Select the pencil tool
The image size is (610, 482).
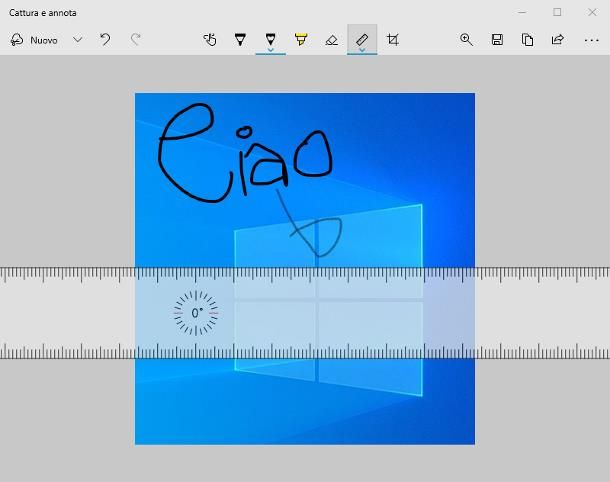click(271, 39)
